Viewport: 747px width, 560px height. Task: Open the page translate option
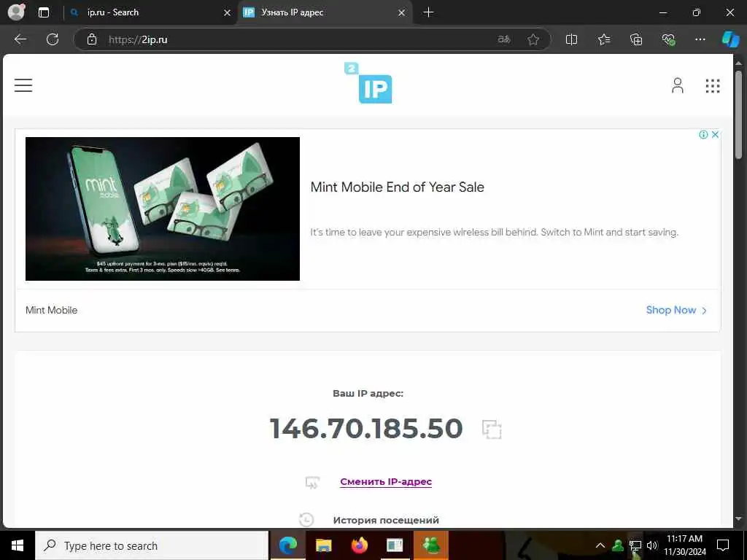(x=504, y=39)
